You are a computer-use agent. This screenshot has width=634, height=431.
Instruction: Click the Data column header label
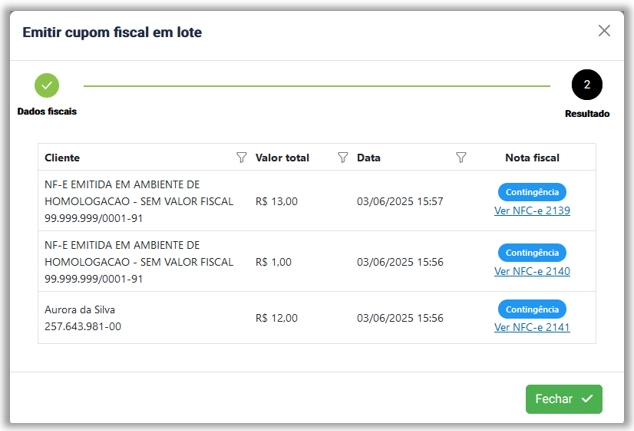[368, 158]
